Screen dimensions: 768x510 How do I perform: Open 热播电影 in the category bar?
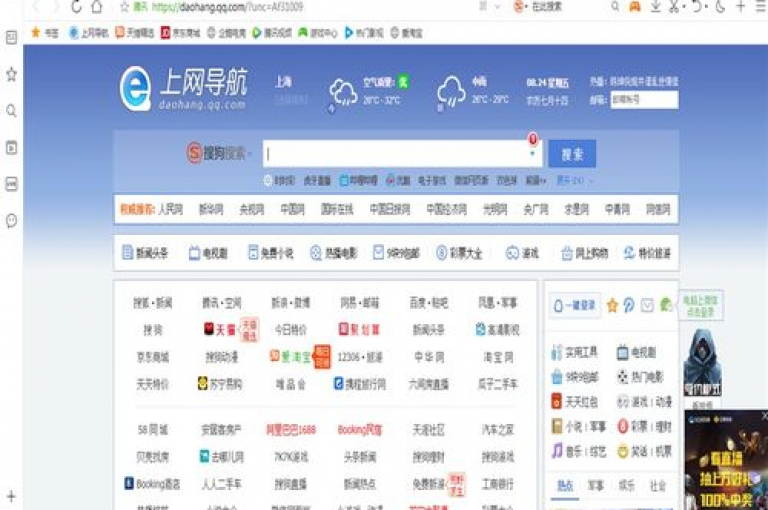click(x=334, y=253)
